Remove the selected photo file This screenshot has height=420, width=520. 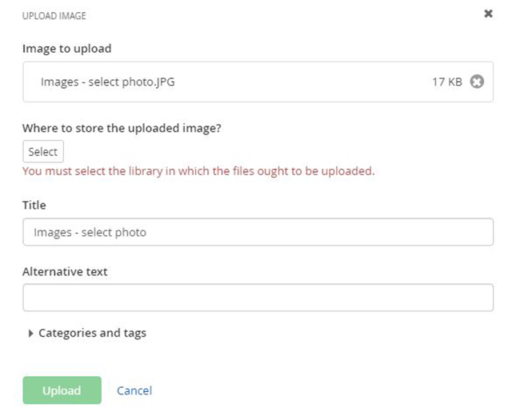[477, 82]
